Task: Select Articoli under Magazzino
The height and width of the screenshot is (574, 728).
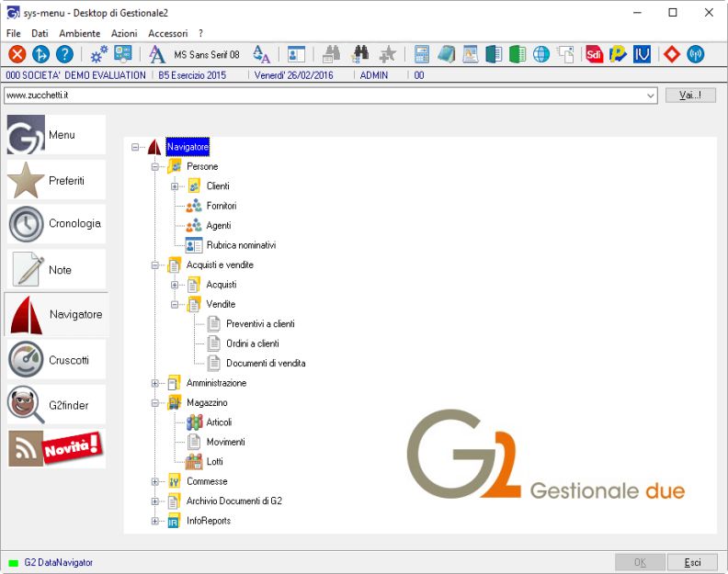Action: [x=219, y=422]
